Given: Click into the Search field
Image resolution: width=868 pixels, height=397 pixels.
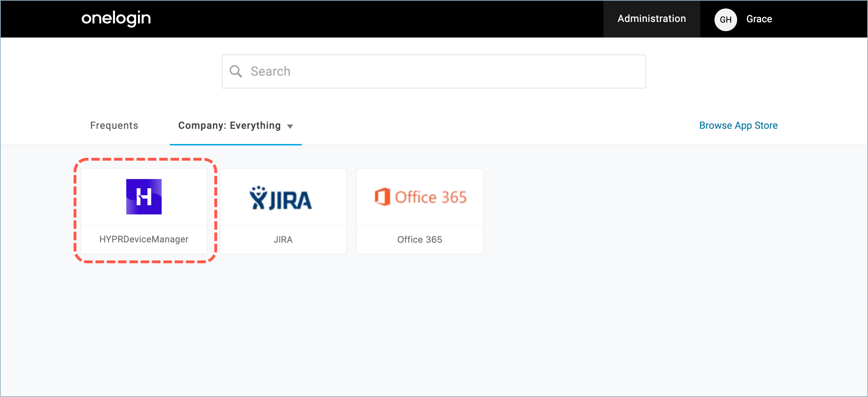Looking at the screenshot, I should (434, 71).
